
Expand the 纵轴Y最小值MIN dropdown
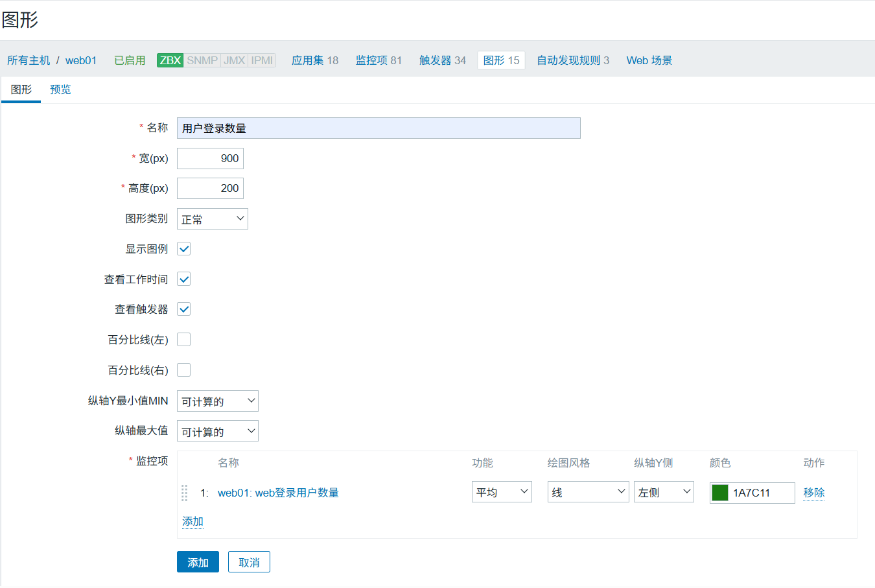(217, 401)
